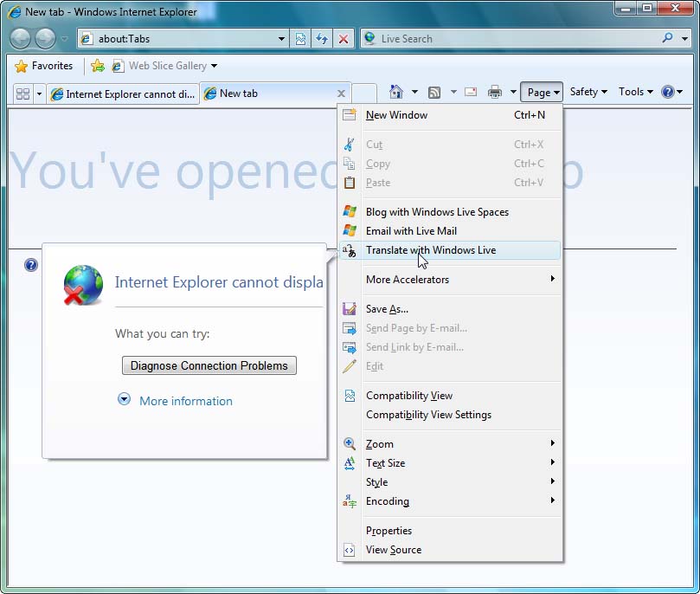Click the Print icon
The height and width of the screenshot is (594, 700).
point(493,92)
